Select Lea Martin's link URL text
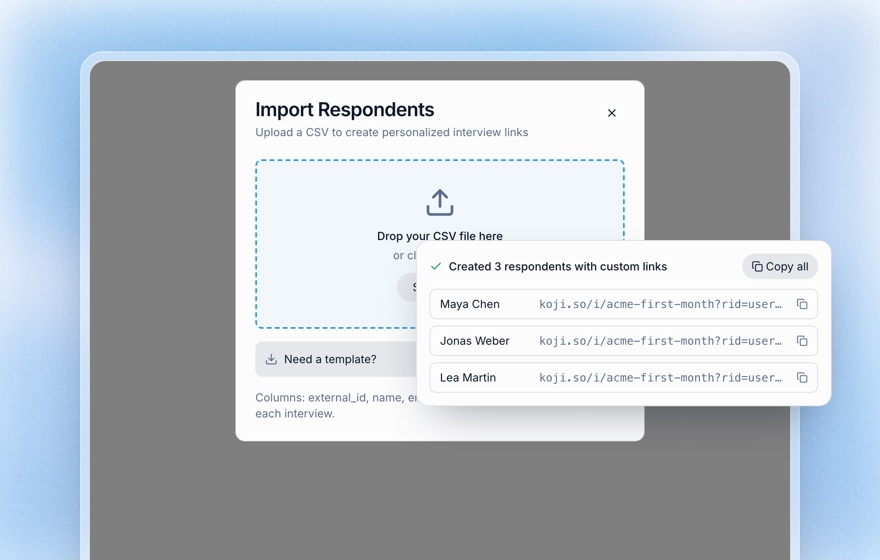The image size is (880, 560). click(660, 378)
